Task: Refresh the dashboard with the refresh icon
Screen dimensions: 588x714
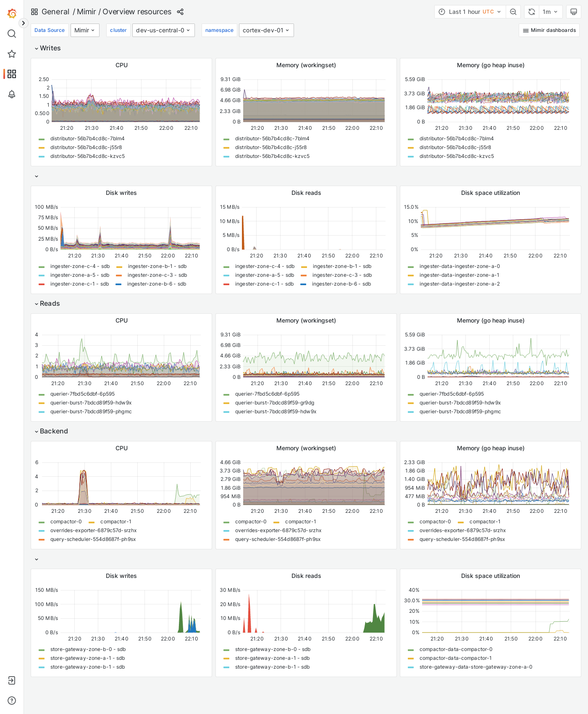Action: [x=532, y=12]
